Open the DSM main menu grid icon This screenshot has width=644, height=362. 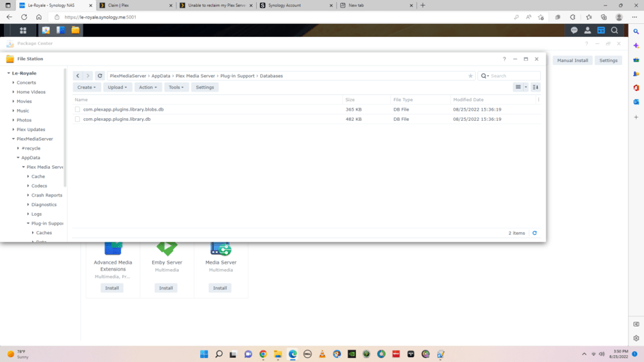coord(23,31)
